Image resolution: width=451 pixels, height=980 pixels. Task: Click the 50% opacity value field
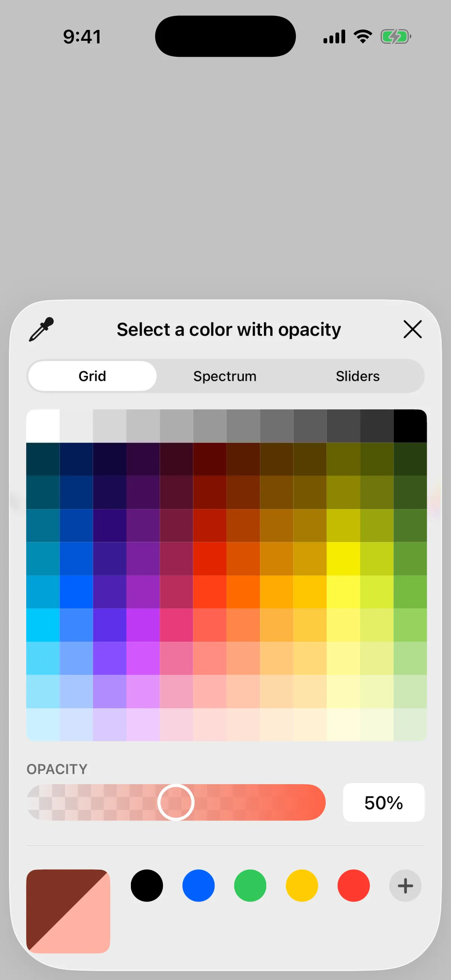[x=384, y=802]
